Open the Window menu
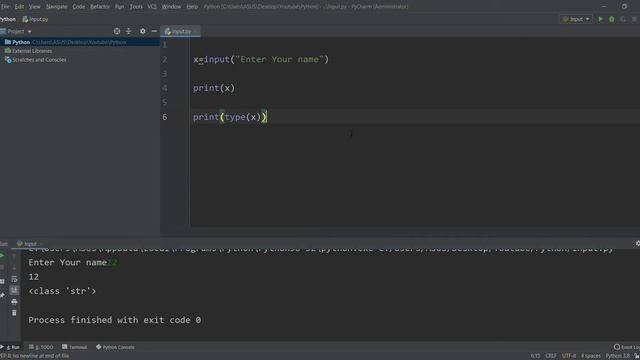This screenshot has width=640, height=360. (171, 7)
